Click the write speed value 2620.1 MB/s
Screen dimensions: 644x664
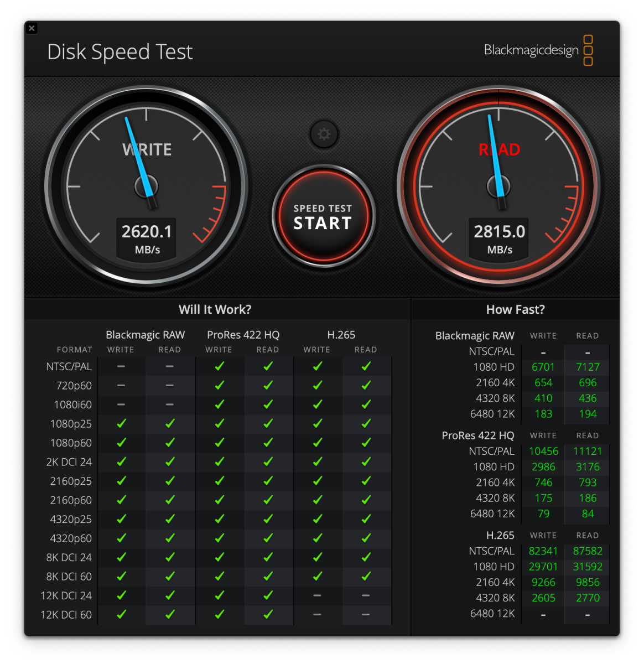tap(147, 238)
